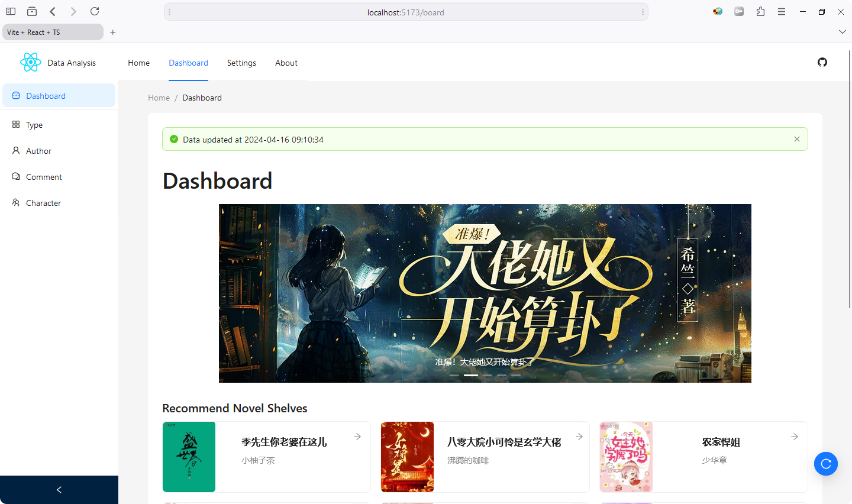Screen dimensions: 852x504
Task: Click the Home breadcrumb link
Action: (159, 98)
